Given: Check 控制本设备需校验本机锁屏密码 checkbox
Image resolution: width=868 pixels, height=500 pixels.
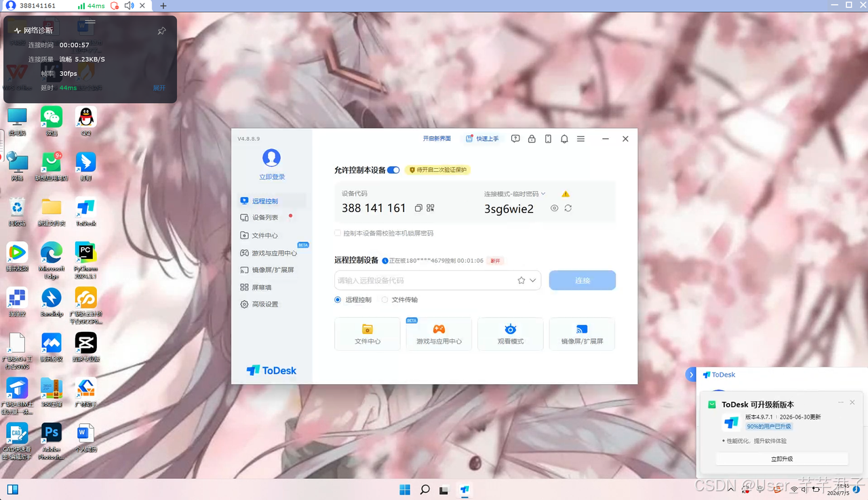Looking at the screenshot, I should (x=338, y=233).
